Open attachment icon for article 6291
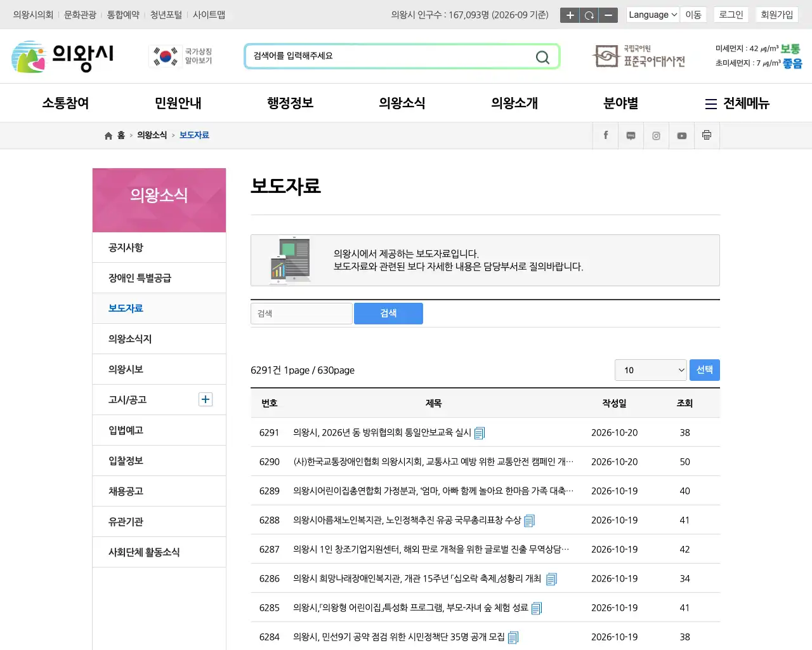This screenshot has width=812, height=650. pyautogui.click(x=480, y=433)
